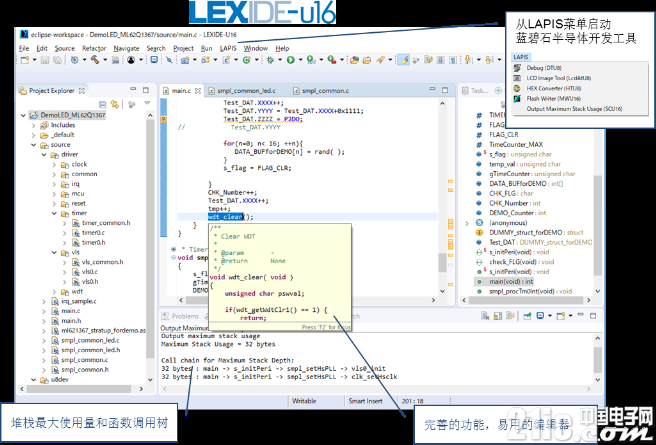The height and width of the screenshot is (445, 656).
Task: Click the Next Annotation arrow icon
Action: click(x=468, y=60)
